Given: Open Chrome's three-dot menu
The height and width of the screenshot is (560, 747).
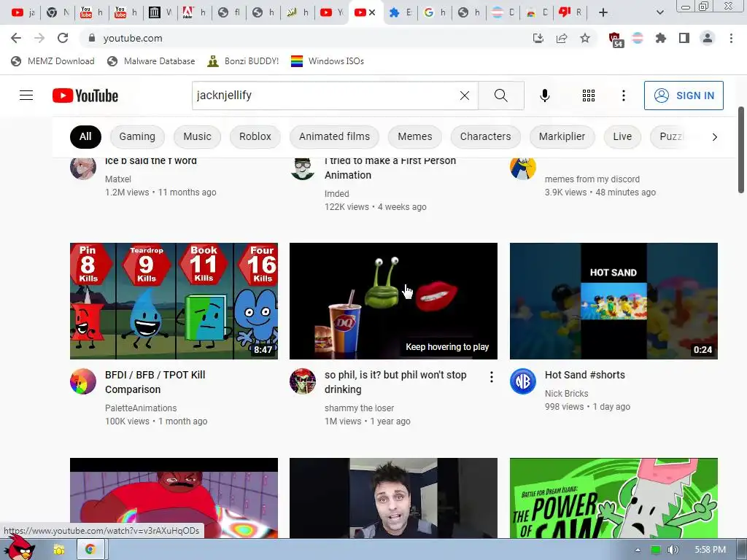Looking at the screenshot, I should (x=731, y=38).
